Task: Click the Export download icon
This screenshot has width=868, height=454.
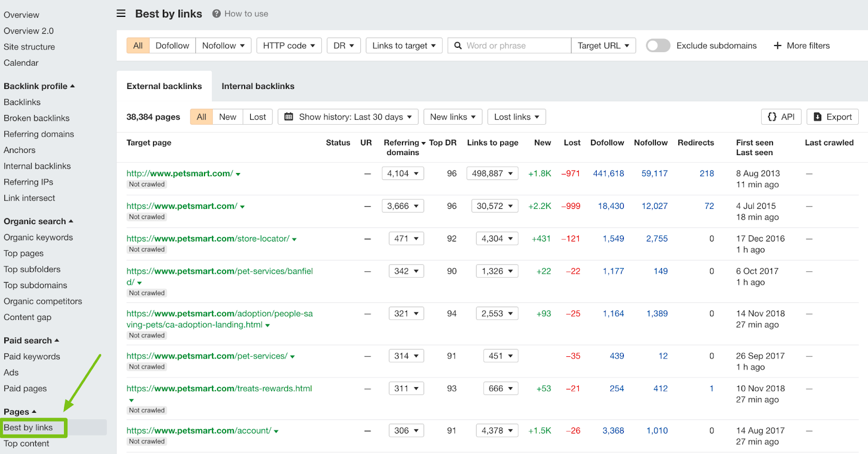Action: pyautogui.click(x=818, y=117)
